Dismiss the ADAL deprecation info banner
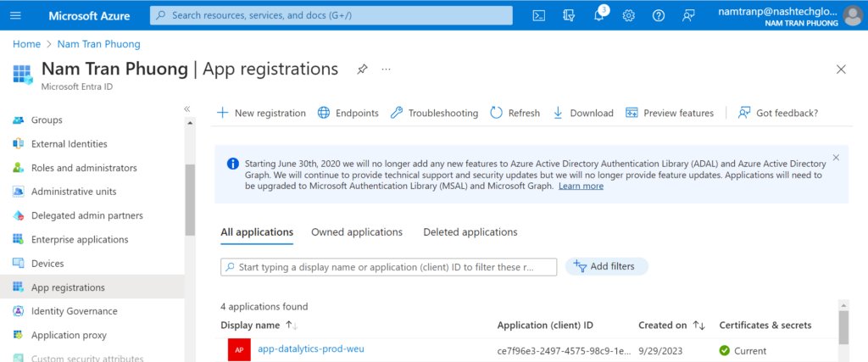 tap(836, 157)
